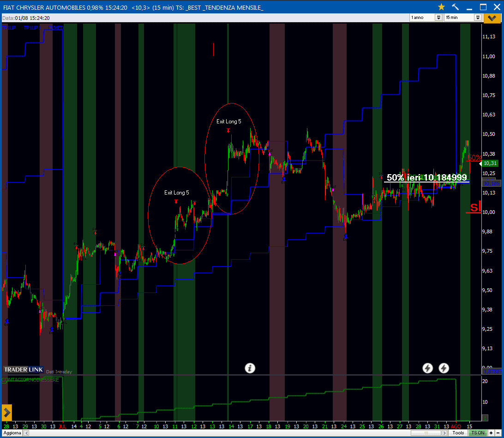Click the red 'sl' stop-loss marker
The height and width of the screenshot is (438, 504).
(475, 207)
